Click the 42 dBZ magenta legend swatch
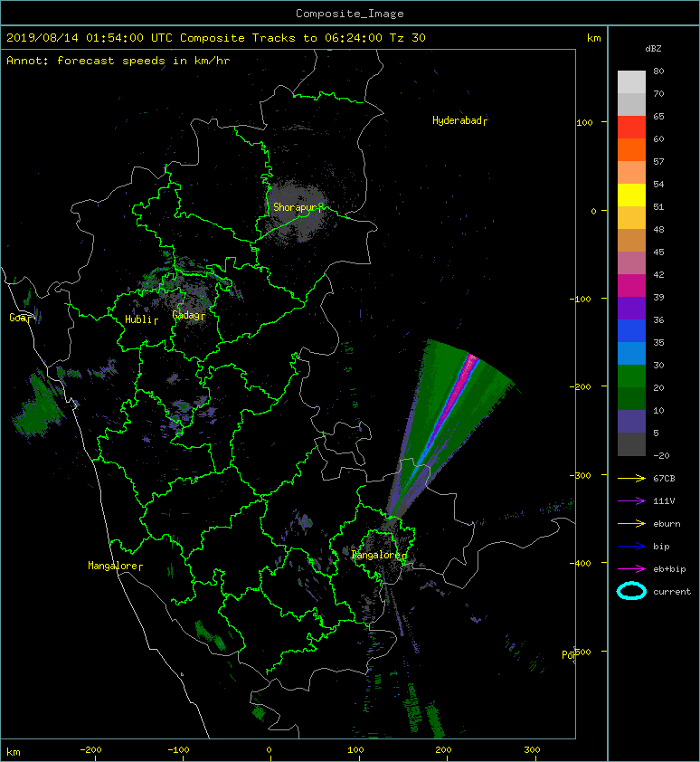 [x=631, y=285]
